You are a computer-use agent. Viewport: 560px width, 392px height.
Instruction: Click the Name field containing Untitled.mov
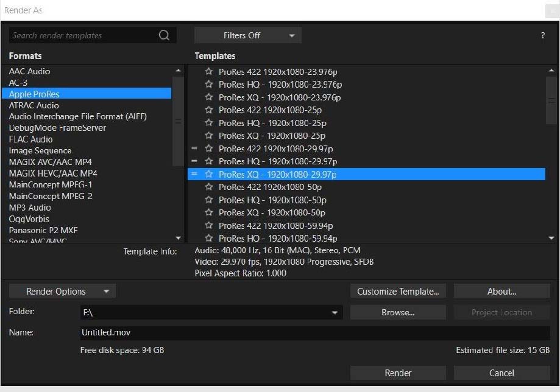click(x=314, y=333)
